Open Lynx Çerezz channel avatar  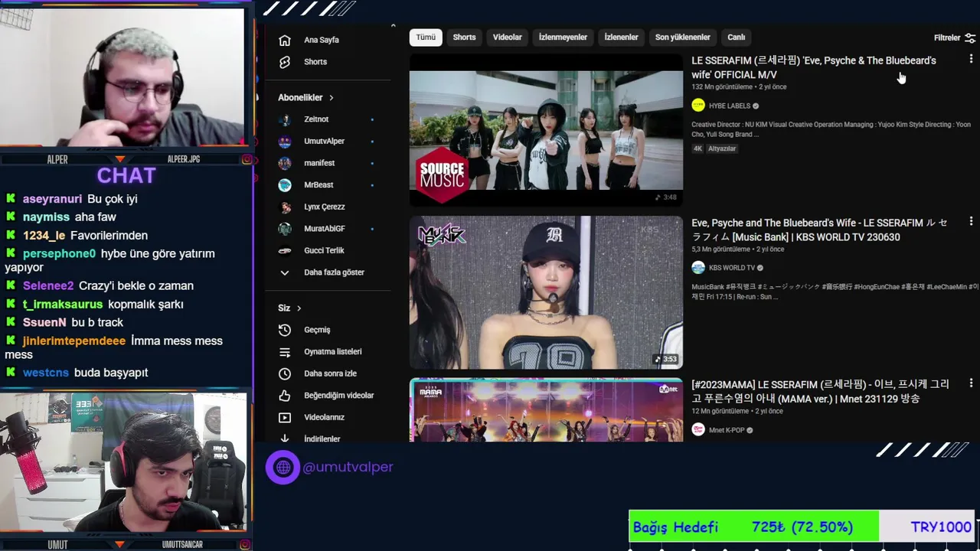tap(285, 207)
